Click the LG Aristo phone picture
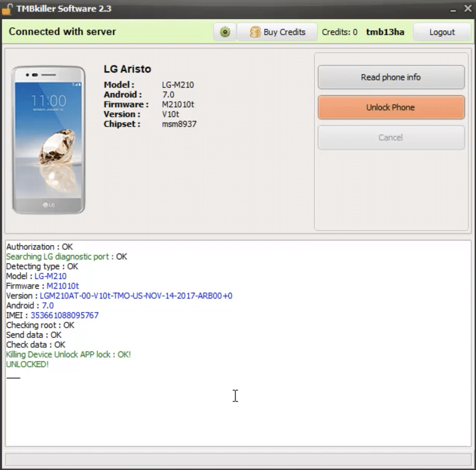 click(48, 140)
